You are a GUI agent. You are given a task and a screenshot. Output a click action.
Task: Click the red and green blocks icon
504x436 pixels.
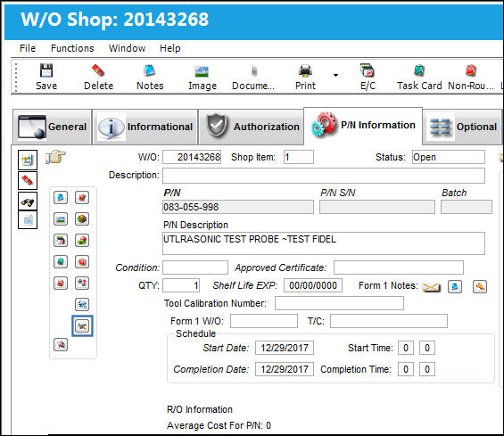coord(82,241)
